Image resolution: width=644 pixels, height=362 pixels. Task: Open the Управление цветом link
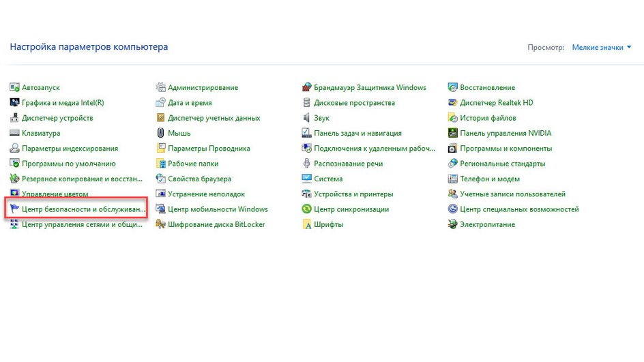tap(55, 194)
